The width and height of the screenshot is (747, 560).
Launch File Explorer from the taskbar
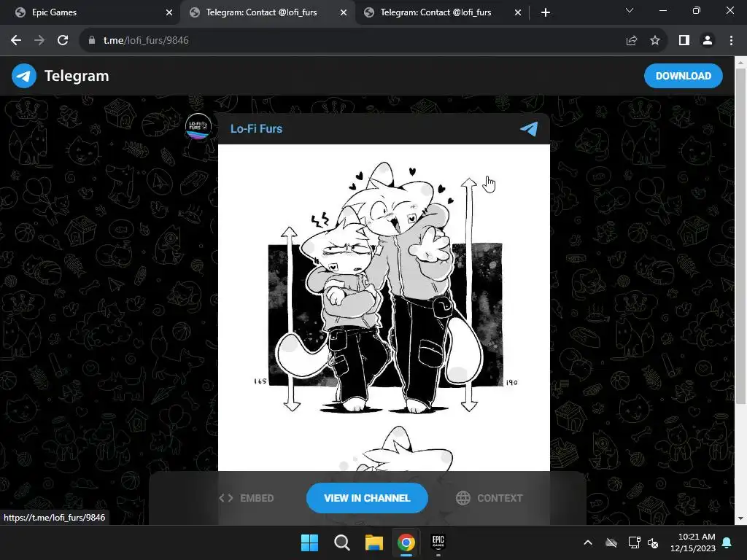click(374, 542)
